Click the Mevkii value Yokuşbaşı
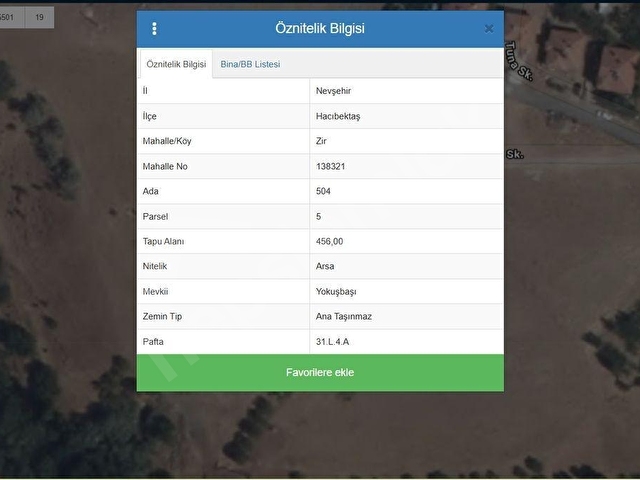This screenshot has height=480, width=640. (336, 291)
